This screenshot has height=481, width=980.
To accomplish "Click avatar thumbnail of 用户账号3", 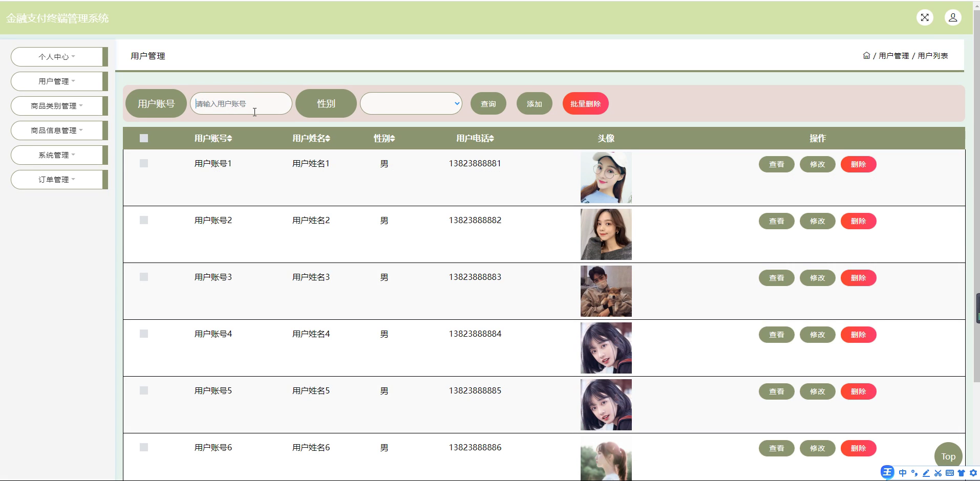I will [x=606, y=291].
